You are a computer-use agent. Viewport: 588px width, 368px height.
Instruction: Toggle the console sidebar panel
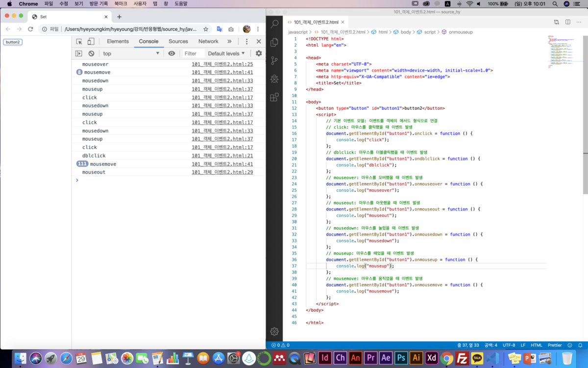(x=78, y=53)
